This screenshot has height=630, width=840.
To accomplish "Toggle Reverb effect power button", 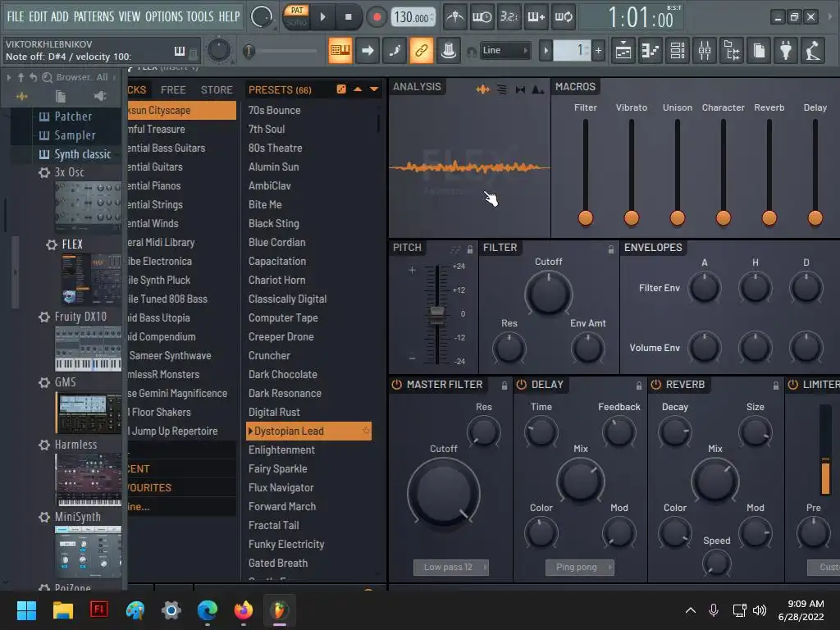I will click(655, 385).
